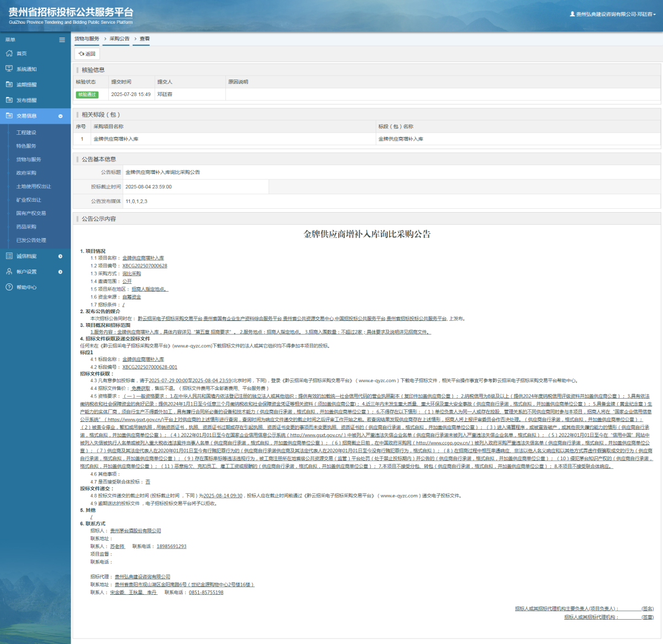Screen dimensions: 663x644
Task: Click the 工程建设 sidebar item
Action: 26,133
